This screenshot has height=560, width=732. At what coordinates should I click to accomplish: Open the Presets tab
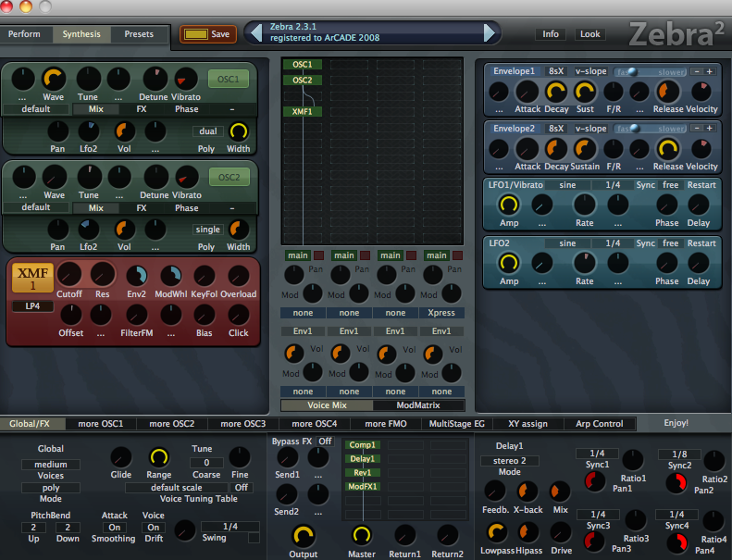(139, 34)
